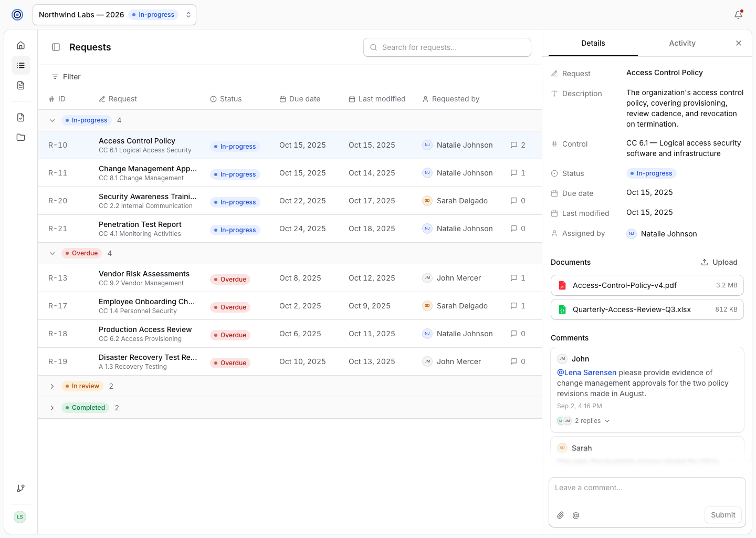Select the Employee Onboarding Ch... request
This screenshot has width=756, height=538.
(x=290, y=306)
